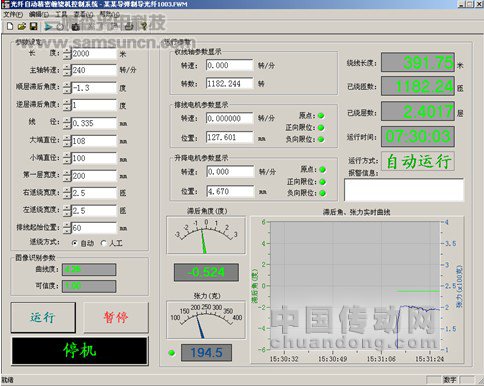
Task: Click the printer toolbar icon
Action: (x=129, y=26)
